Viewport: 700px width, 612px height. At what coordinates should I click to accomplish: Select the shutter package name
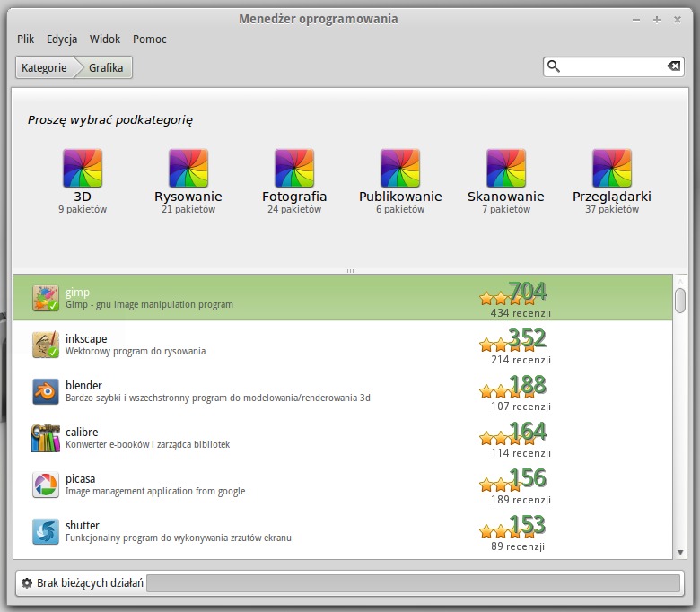[83, 525]
